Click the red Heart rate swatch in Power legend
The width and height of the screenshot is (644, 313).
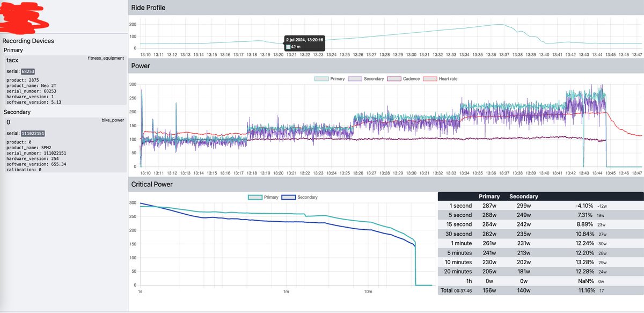point(430,78)
